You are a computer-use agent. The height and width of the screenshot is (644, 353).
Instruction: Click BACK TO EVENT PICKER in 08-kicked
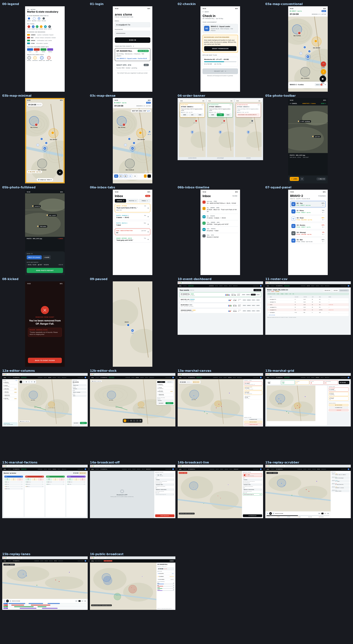45,360
